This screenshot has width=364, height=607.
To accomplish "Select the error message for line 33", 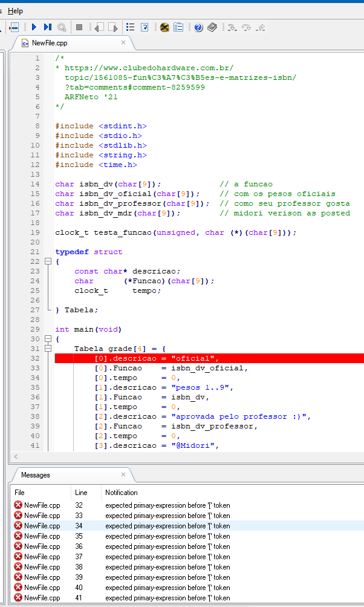I will pos(187,516).
